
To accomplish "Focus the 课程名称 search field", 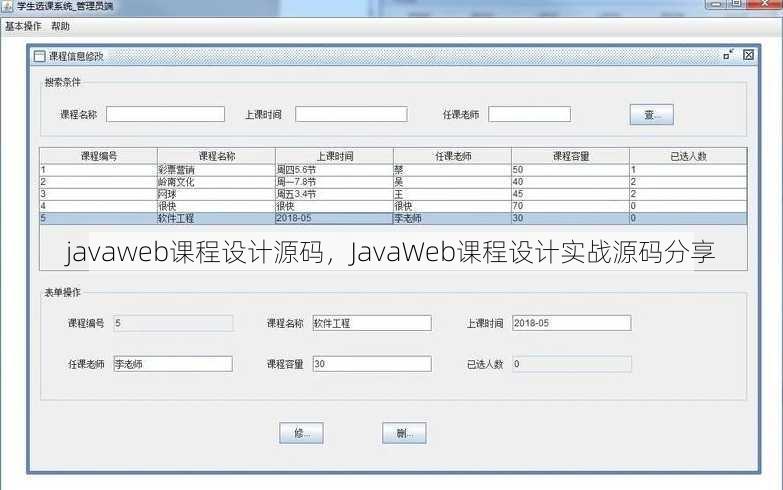I will pyautogui.click(x=165, y=114).
